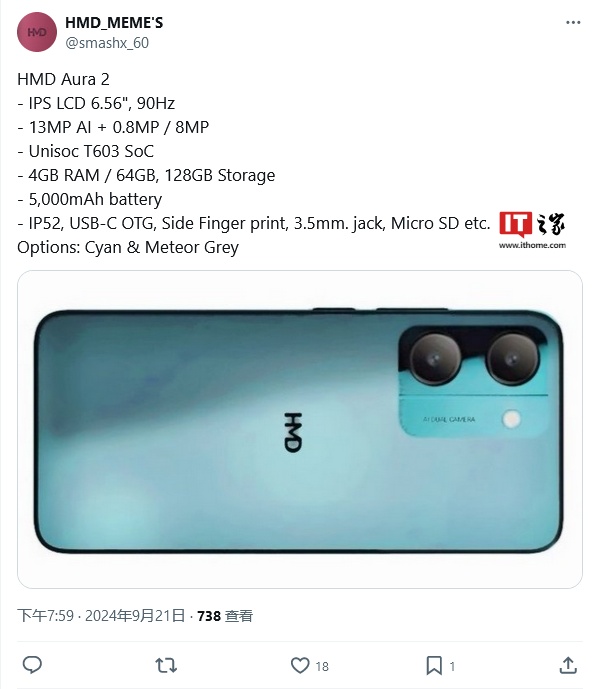
Task: Click the like count 18
Action: tap(322, 666)
